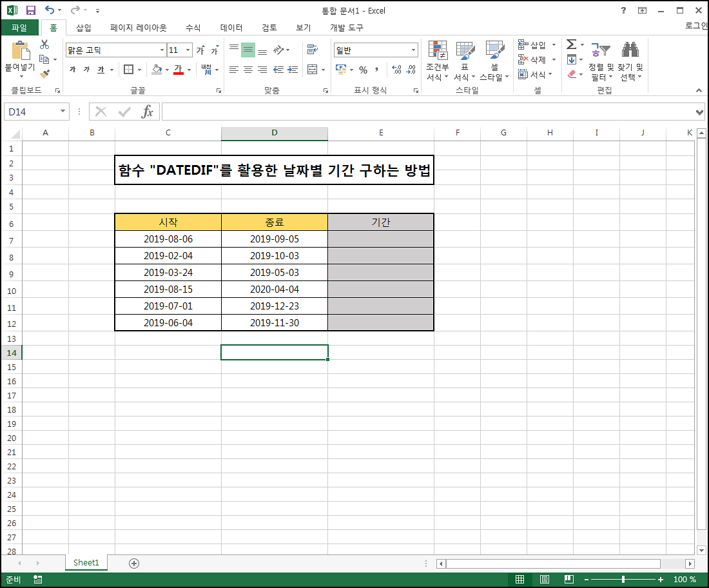Cut selection with scissors icon
The height and width of the screenshot is (588, 709).
tap(44, 44)
